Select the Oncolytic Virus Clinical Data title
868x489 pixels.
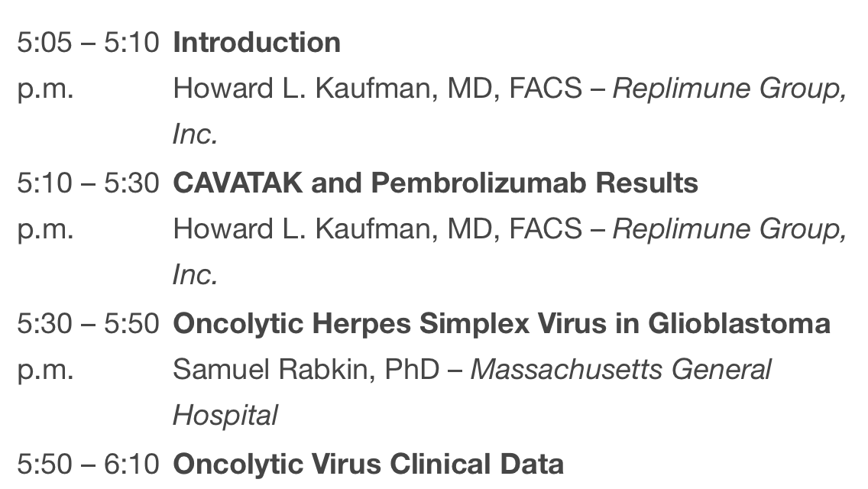click(368, 465)
